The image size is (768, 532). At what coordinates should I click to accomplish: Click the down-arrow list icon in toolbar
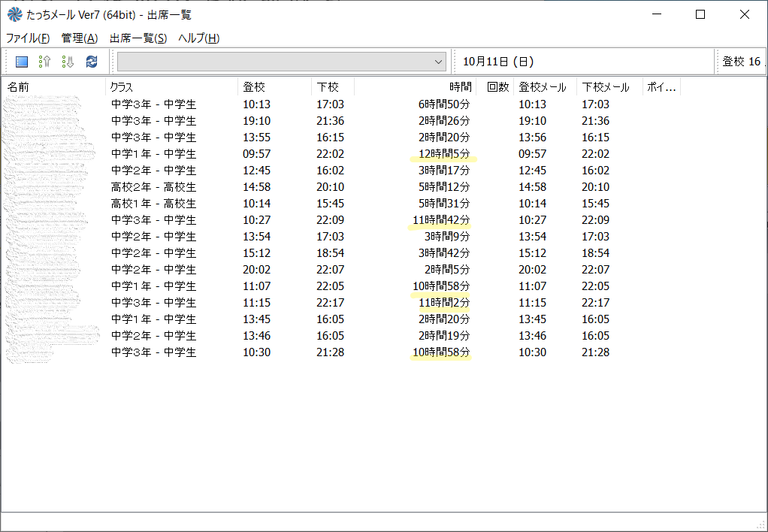(68, 62)
